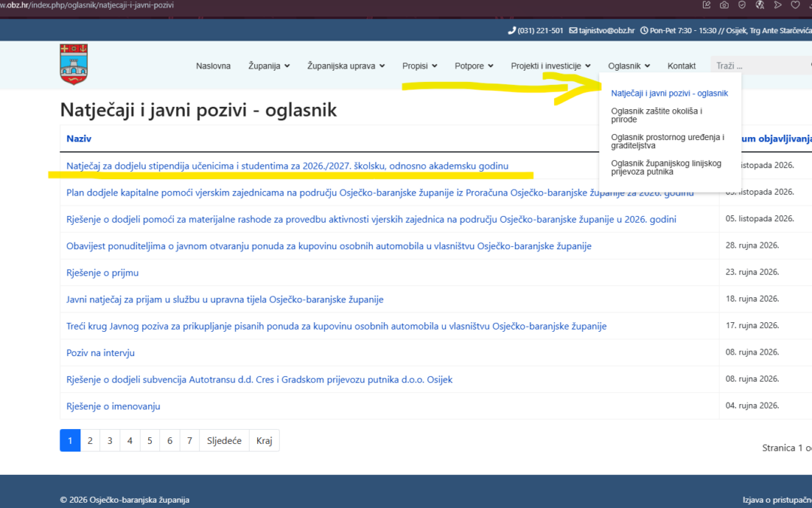
Task: Click the date in Poziv na intervju row
Action: [x=752, y=352]
